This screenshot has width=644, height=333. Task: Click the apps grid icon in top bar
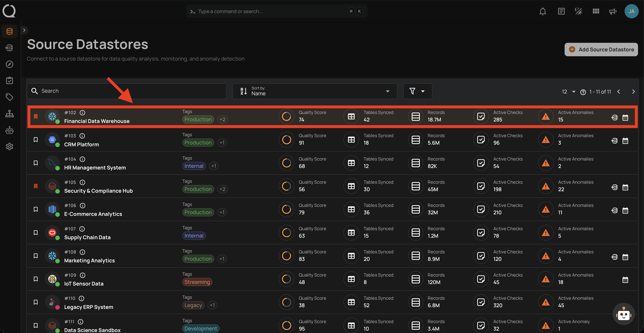pos(596,11)
